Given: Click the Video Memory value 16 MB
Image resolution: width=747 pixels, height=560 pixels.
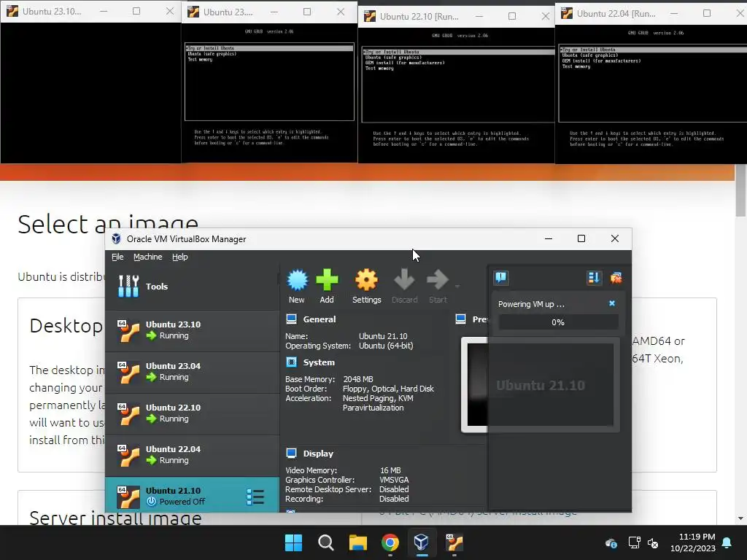Looking at the screenshot, I should tap(390, 470).
